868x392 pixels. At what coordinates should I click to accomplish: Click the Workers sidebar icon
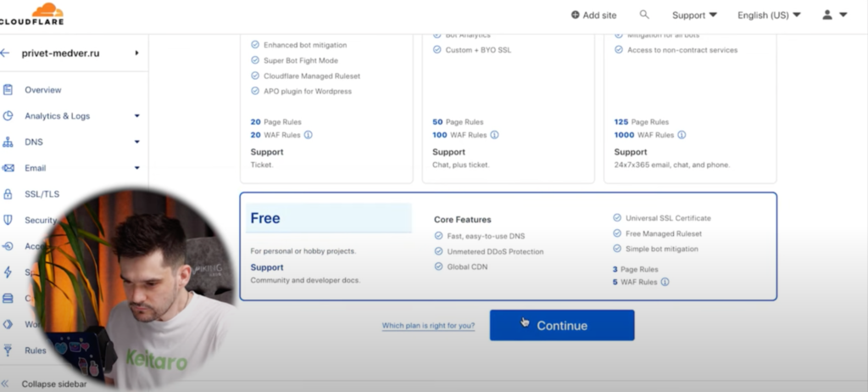pyautogui.click(x=8, y=324)
